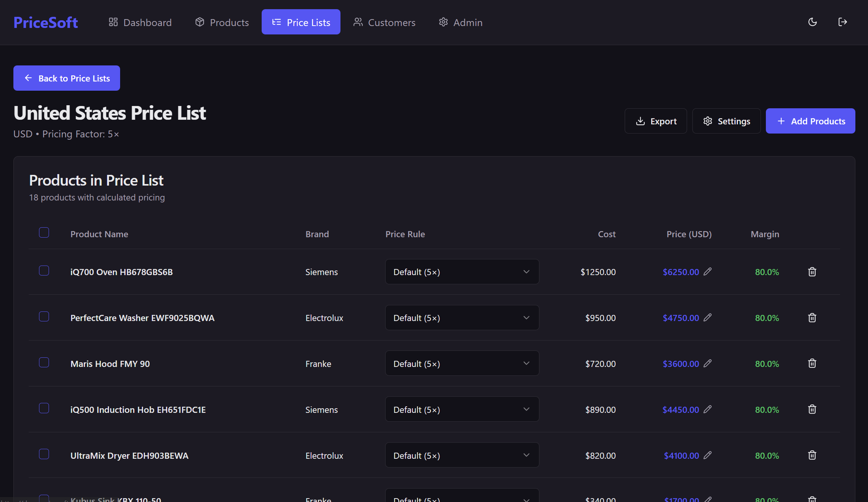The height and width of the screenshot is (502, 868).
Task: Click the logout icon in header
Action: [842, 22]
